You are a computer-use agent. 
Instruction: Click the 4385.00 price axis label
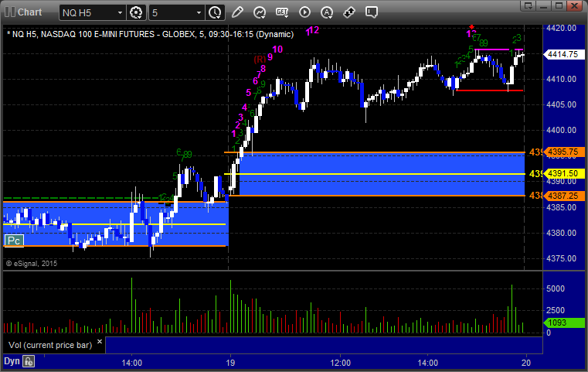tap(562, 207)
